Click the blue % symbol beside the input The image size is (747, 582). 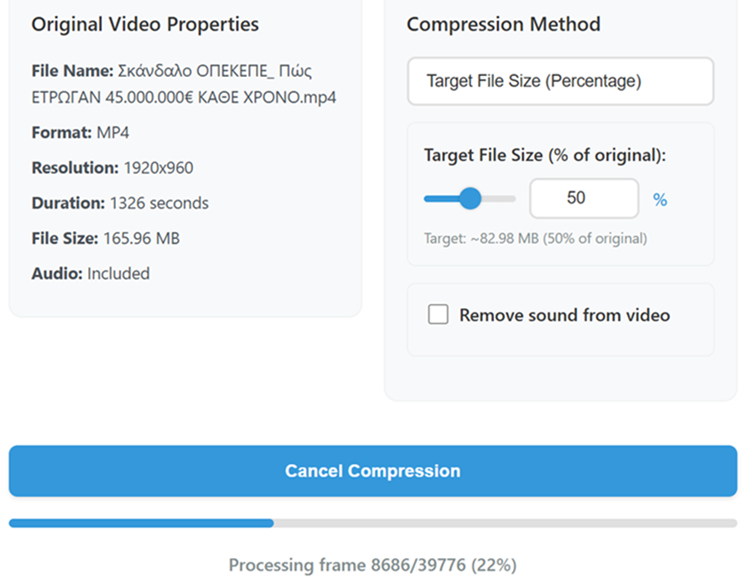click(660, 200)
